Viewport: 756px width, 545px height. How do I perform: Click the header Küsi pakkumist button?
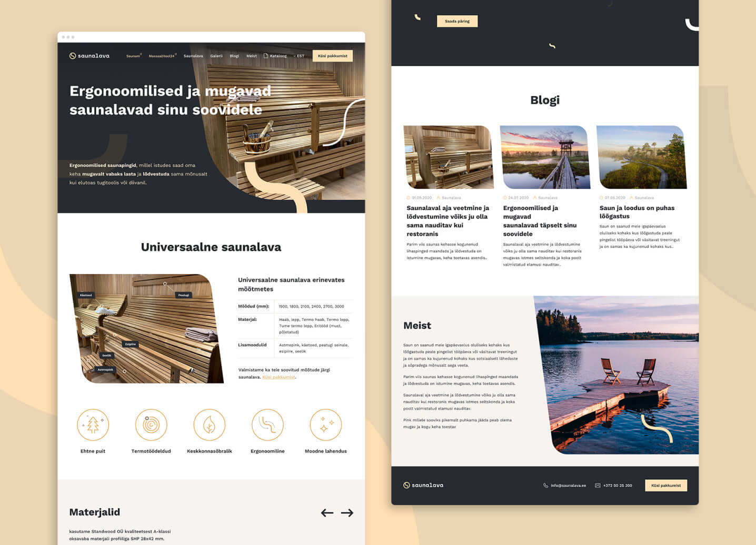333,56
